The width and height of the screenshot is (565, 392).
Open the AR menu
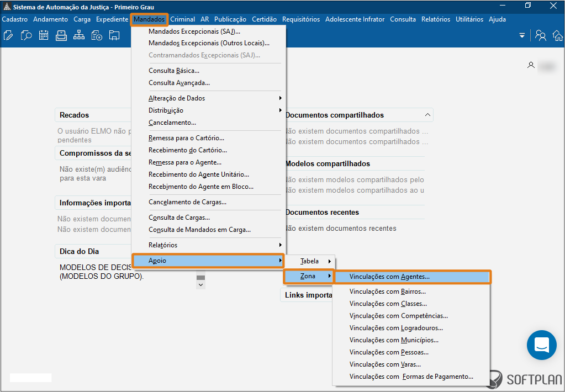tap(205, 19)
